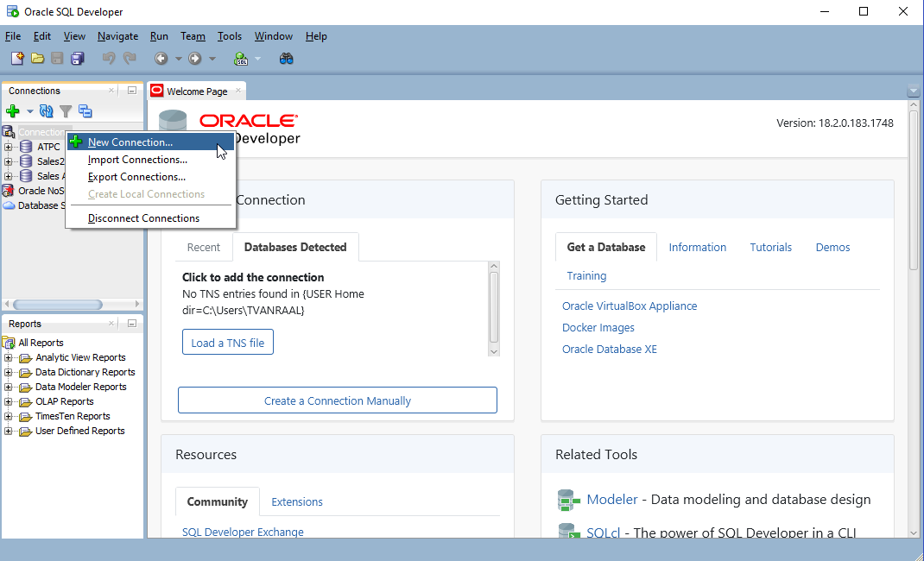Click the Load a TNS file button
The width and height of the screenshot is (924, 561).
228,342
